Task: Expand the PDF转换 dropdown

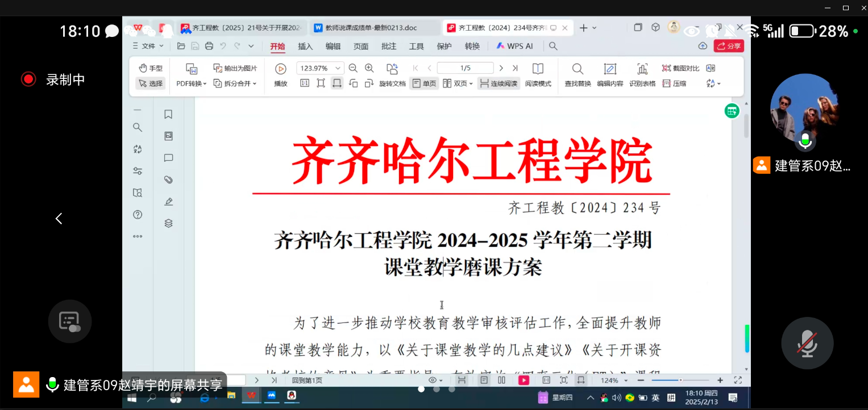Action: click(x=192, y=83)
